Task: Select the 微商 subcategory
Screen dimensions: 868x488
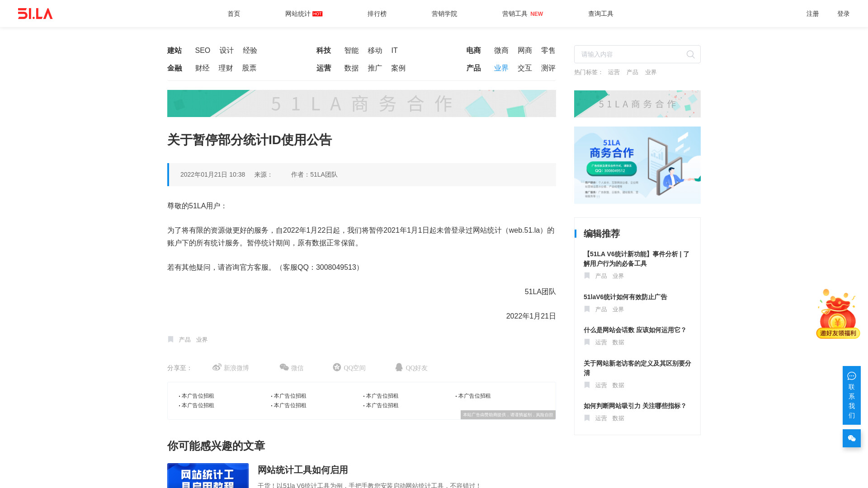Action: pyautogui.click(x=501, y=51)
